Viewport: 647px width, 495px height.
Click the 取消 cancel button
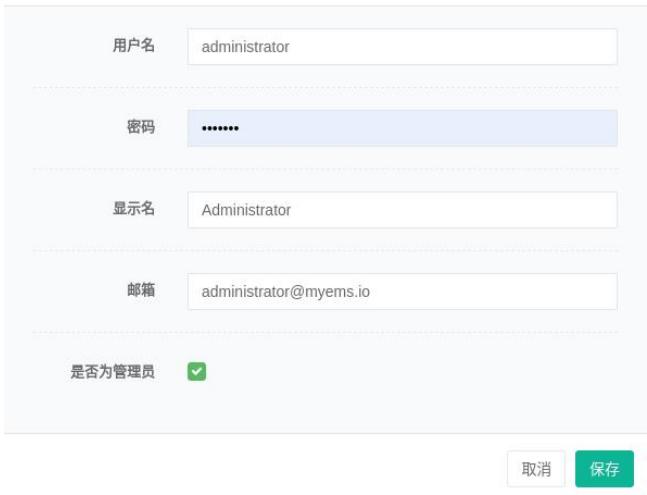pyautogui.click(x=536, y=469)
